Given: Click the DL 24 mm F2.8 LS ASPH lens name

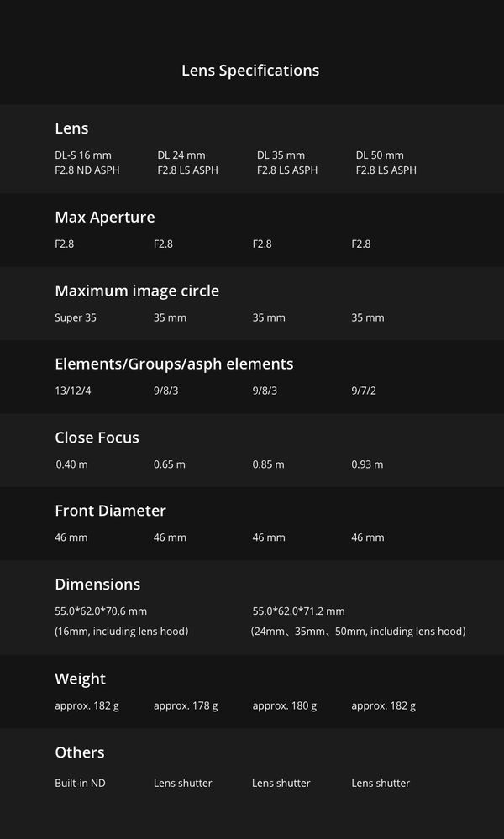Looking at the screenshot, I should [x=188, y=163].
